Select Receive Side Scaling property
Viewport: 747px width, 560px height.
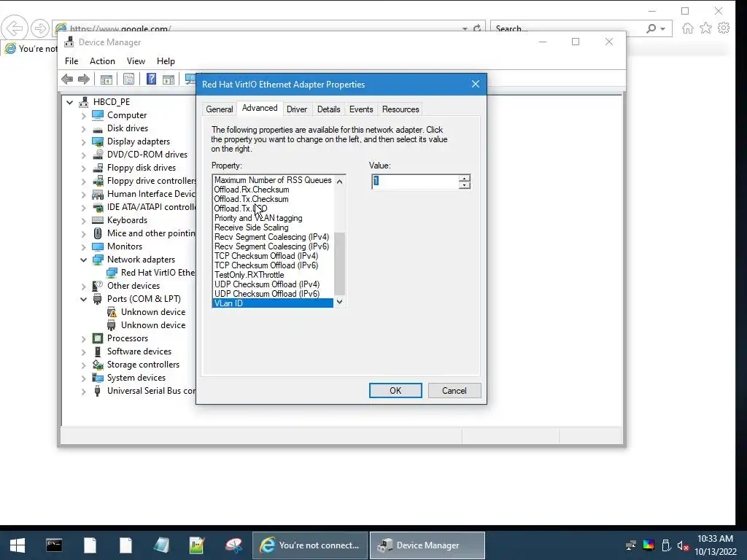[x=251, y=227]
